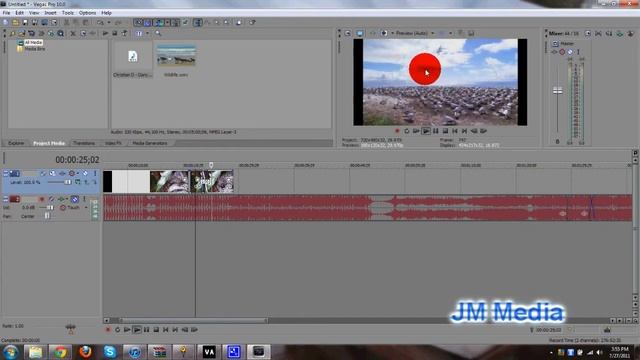Screen dimensions: 640x360
Task: Open the Preview (Auto) quality dropdown
Action: [x=433, y=33]
